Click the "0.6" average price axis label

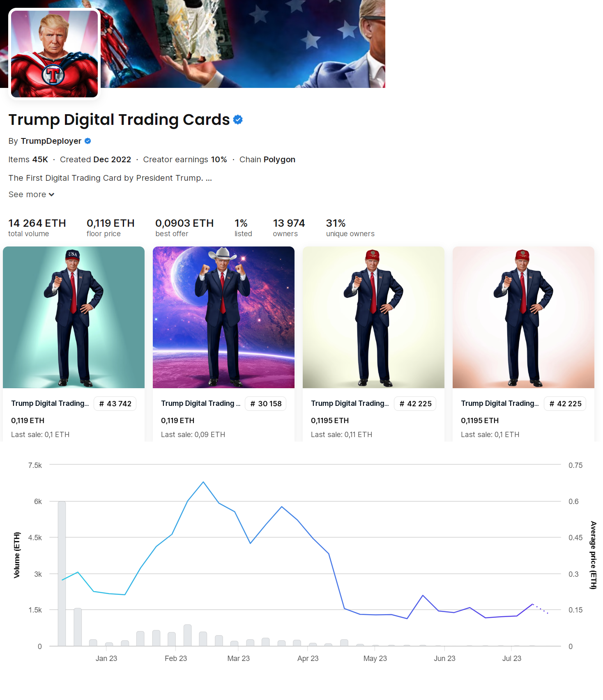[x=573, y=502]
